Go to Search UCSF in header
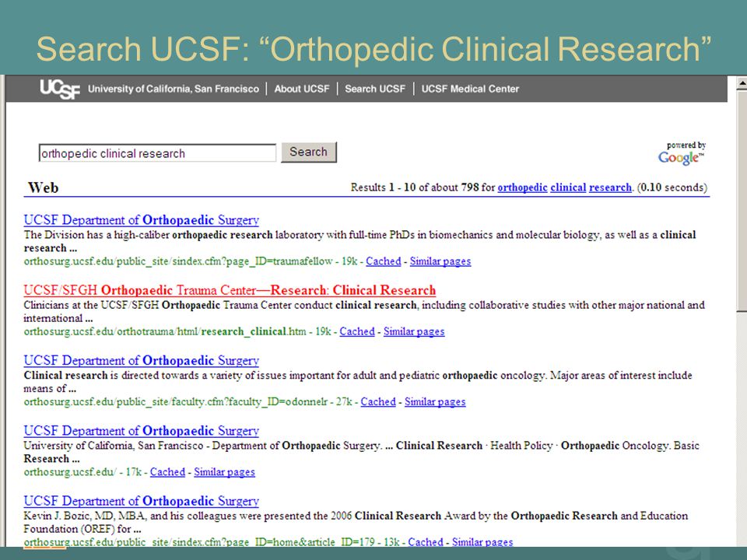Screen dimensions: 747x560 point(375,89)
